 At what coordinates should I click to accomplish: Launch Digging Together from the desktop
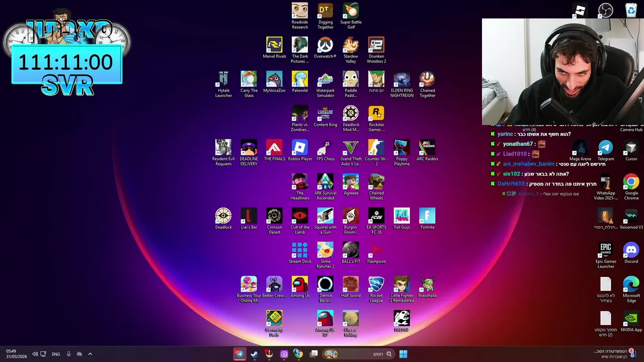[326, 16]
